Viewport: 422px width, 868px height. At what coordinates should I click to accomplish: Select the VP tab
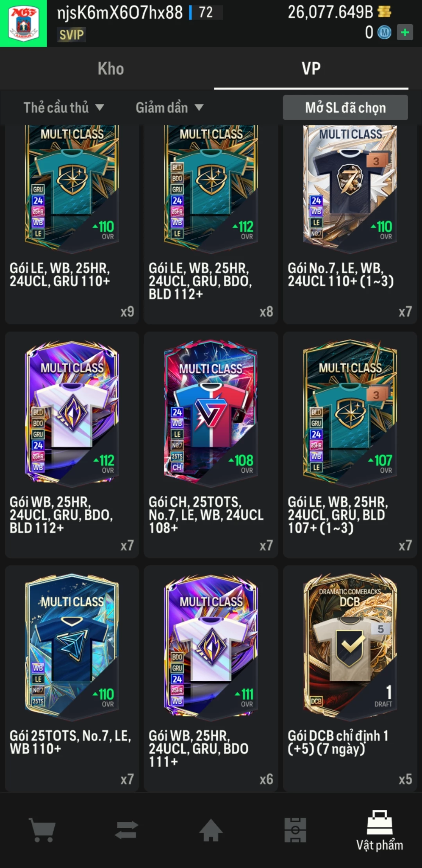tap(311, 68)
